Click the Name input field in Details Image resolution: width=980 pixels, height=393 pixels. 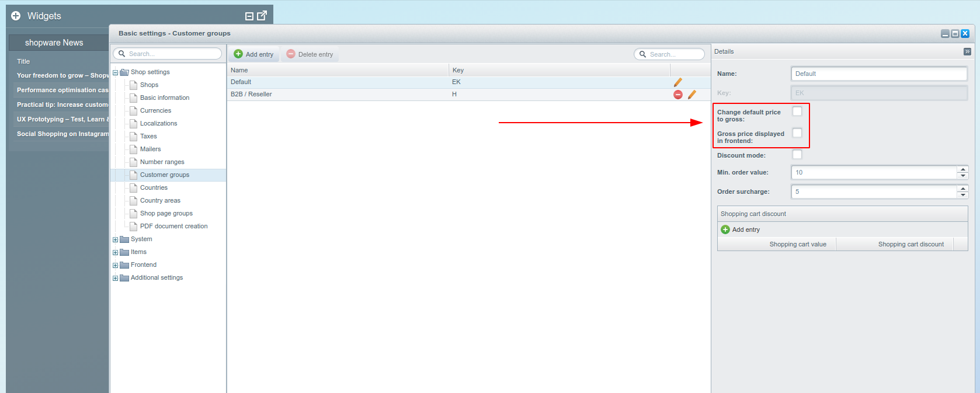point(878,74)
